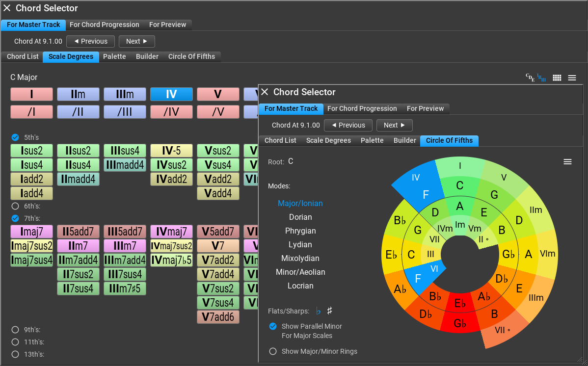The width and height of the screenshot is (588, 366).
Task: Open the Circle Of Fifths hamburger menu
Action: pyautogui.click(x=567, y=161)
